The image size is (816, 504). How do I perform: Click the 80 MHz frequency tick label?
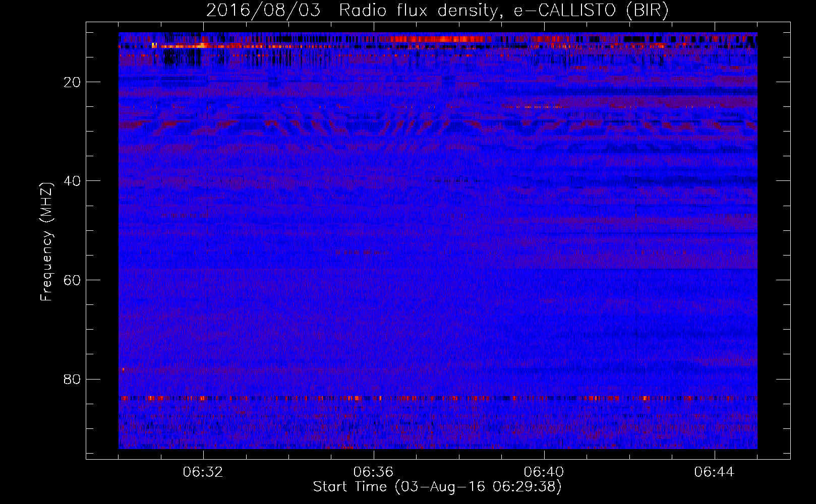pos(73,379)
